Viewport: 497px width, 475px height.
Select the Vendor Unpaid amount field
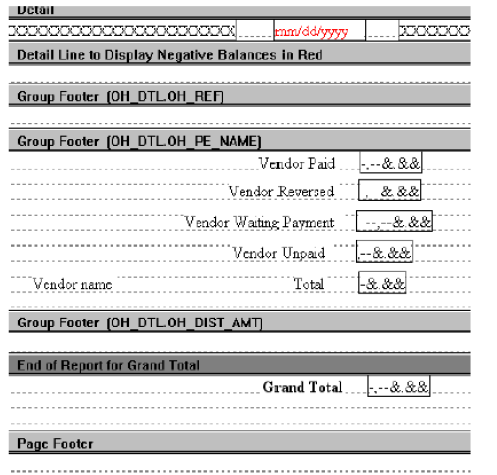(384, 252)
